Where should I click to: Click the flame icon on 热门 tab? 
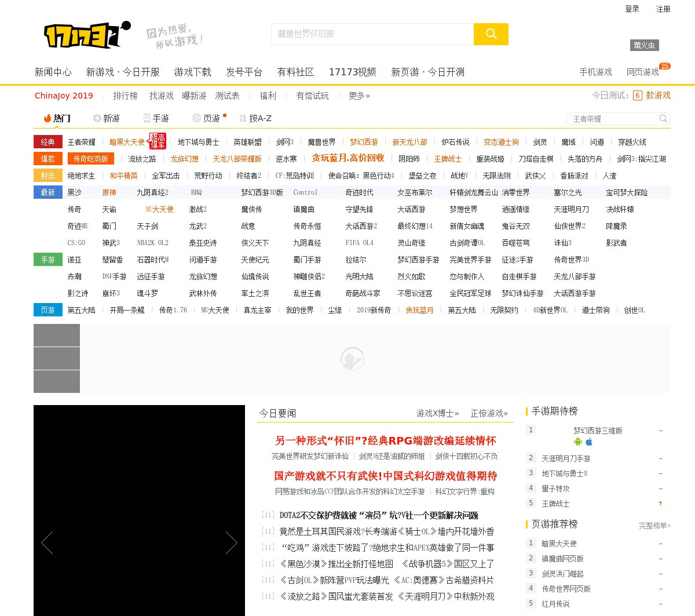click(x=47, y=118)
